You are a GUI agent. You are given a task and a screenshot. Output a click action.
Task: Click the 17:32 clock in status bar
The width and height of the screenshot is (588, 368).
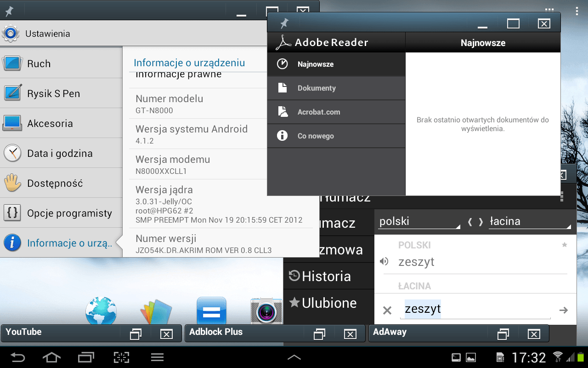(x=529, y=357)
